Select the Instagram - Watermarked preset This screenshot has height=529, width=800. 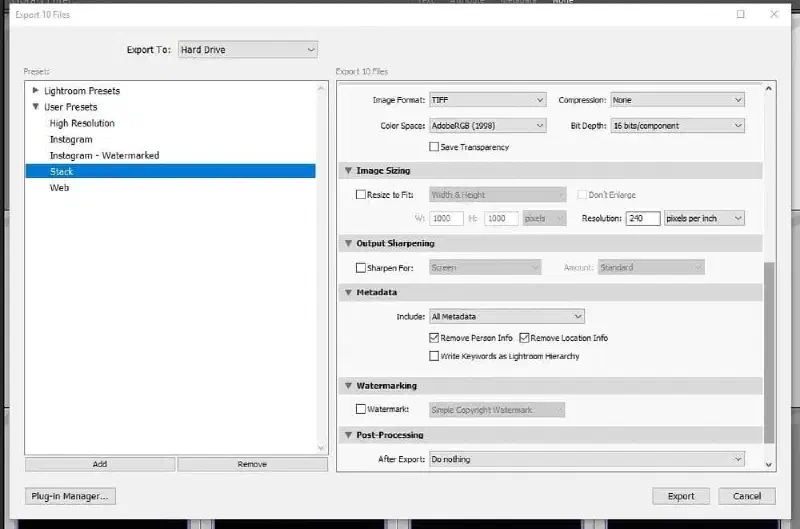pyautogui.click(x=105, y=155)
